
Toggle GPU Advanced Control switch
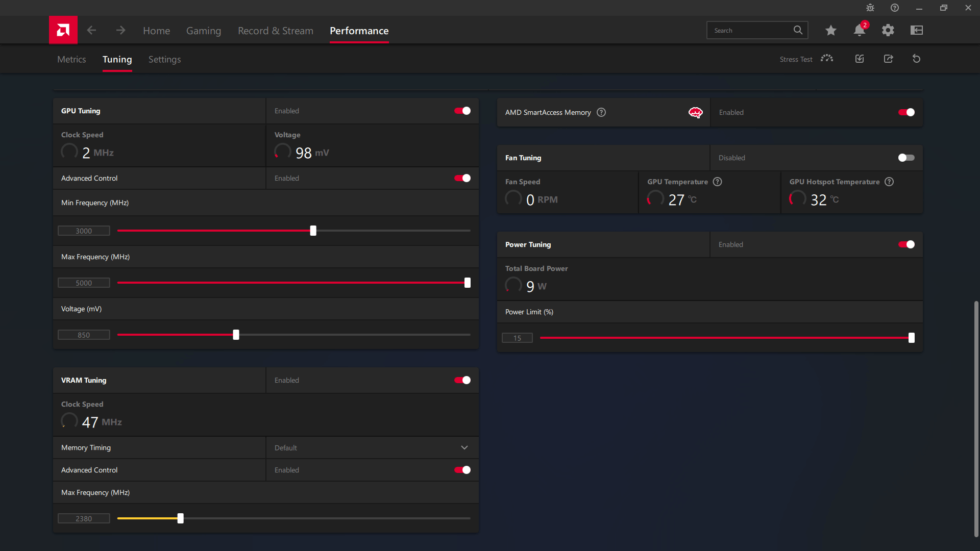coord(462,178)
